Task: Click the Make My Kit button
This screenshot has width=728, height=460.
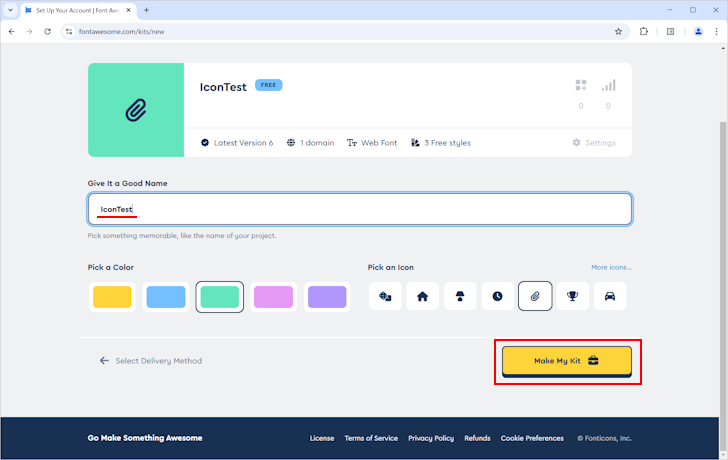Action: pyautogui.click(x=566, y=361)
